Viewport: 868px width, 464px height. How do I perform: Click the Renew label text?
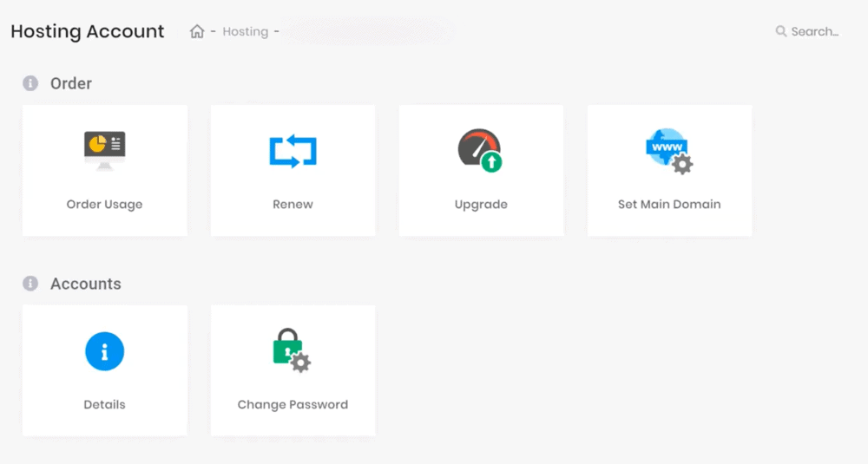coord(293,204)
